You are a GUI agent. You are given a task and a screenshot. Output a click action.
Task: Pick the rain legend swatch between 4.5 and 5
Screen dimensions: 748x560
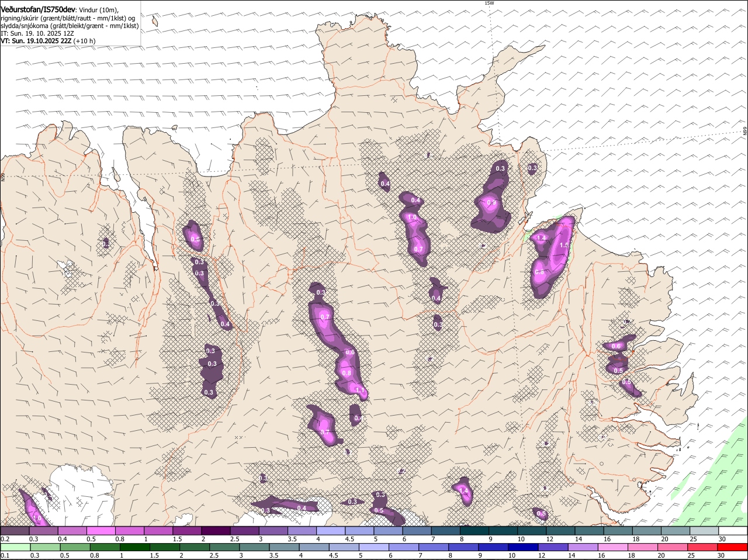tap(344, 547)
